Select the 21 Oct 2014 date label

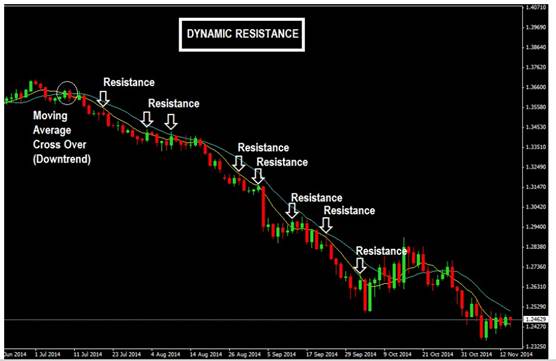click(x=438, y=354)
